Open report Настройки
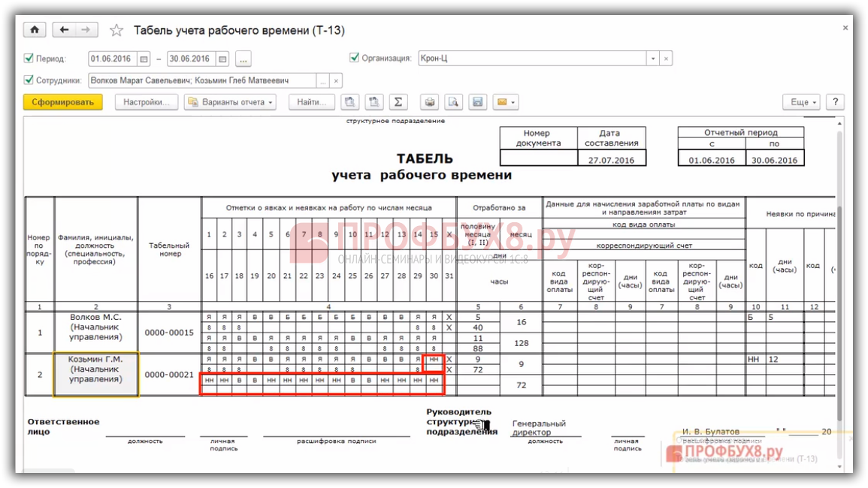The image size is (868, 488). 147,102
